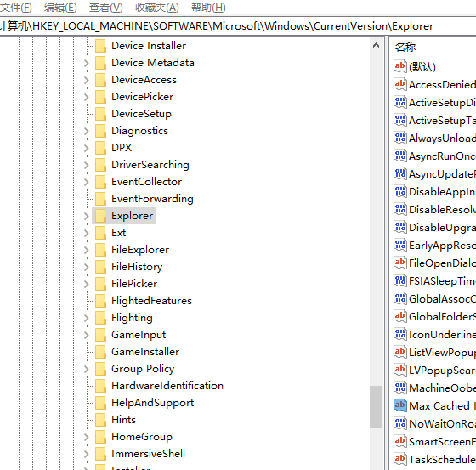Click the binary icon beside AlwaysUnload value

(400, 138)
